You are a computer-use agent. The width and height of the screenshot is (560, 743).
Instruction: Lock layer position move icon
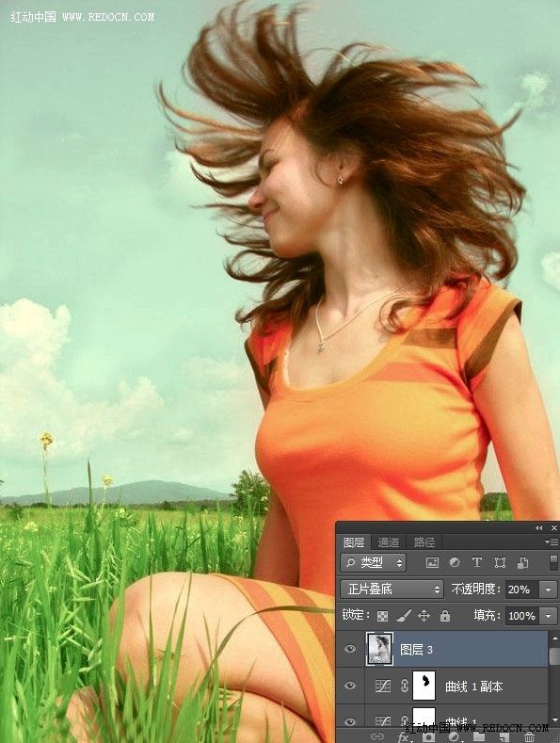click(424, 616)
